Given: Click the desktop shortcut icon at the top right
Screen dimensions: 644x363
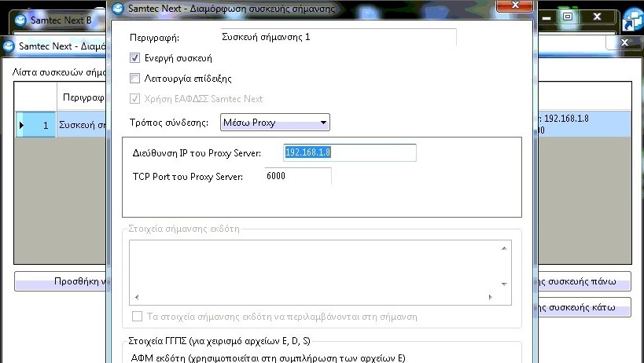Looking at the screenshot, I should (x=632, y=20).
